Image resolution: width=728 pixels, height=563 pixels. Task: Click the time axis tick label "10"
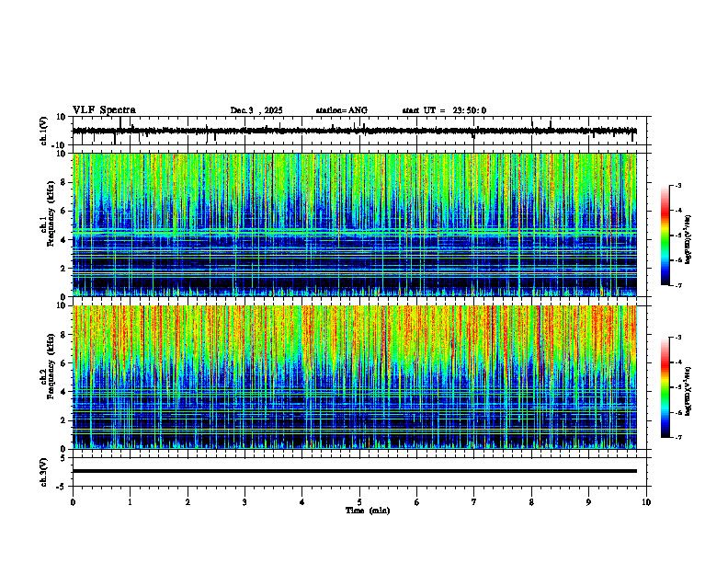coord(646,502)
